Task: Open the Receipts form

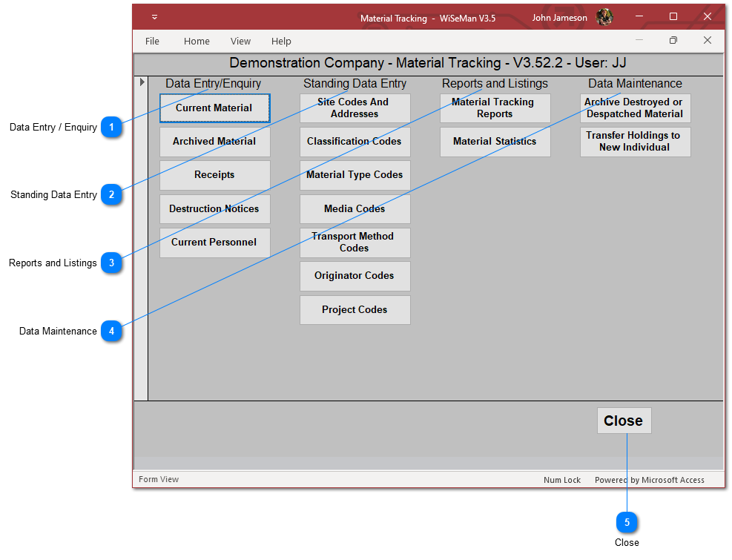Action: click(x=214, y=175)
